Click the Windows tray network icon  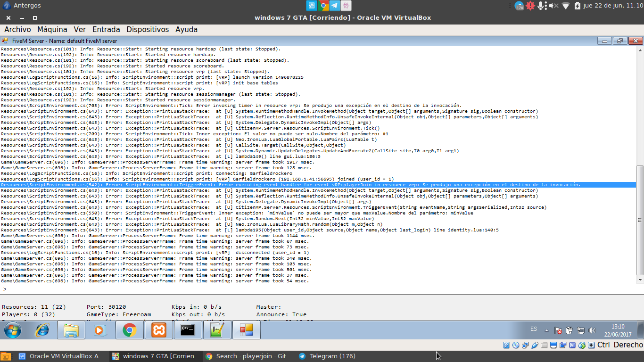(581, 330)
